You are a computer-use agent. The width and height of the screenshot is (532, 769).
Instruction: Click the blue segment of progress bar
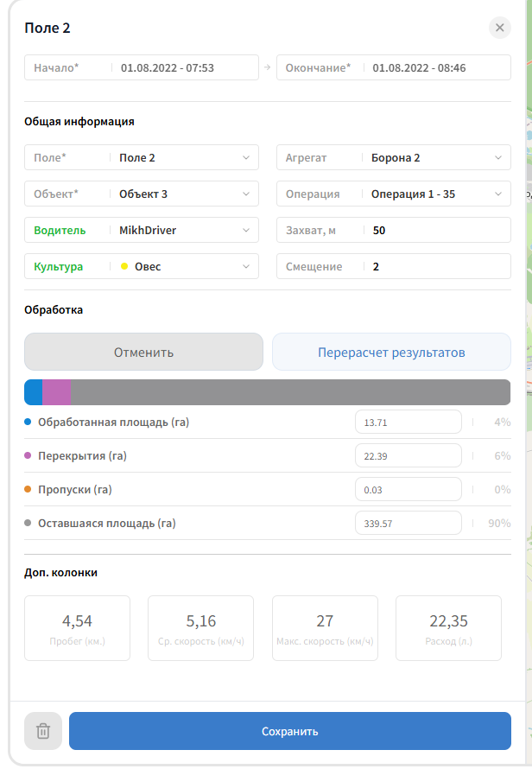click(x=34, y=392)
